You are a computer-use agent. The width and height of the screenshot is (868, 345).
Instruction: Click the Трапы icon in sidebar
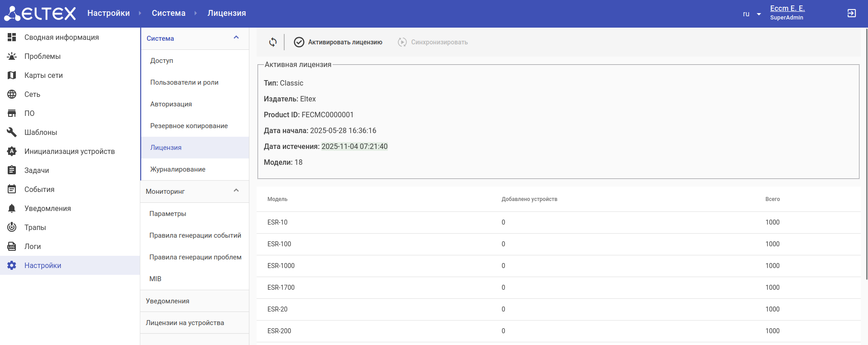[12, 227]
